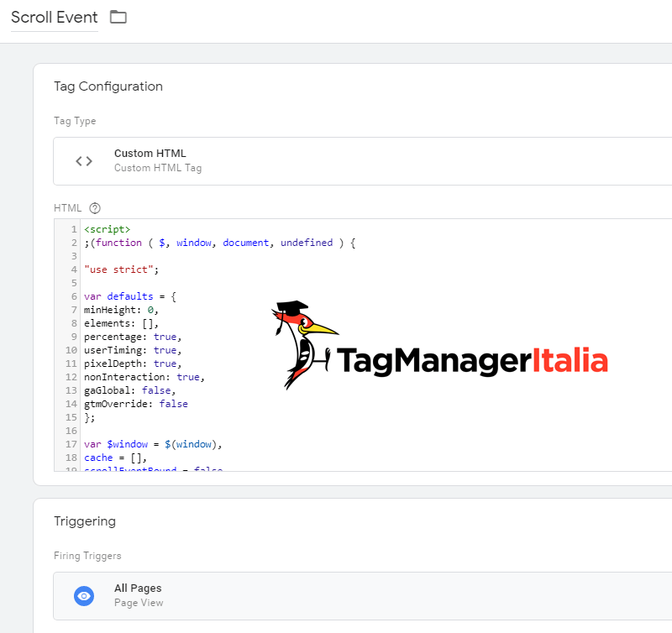Click the elements: [], code line
This screenshot has width=672, height=633.
pyautogui.click(x=121, y=323)
